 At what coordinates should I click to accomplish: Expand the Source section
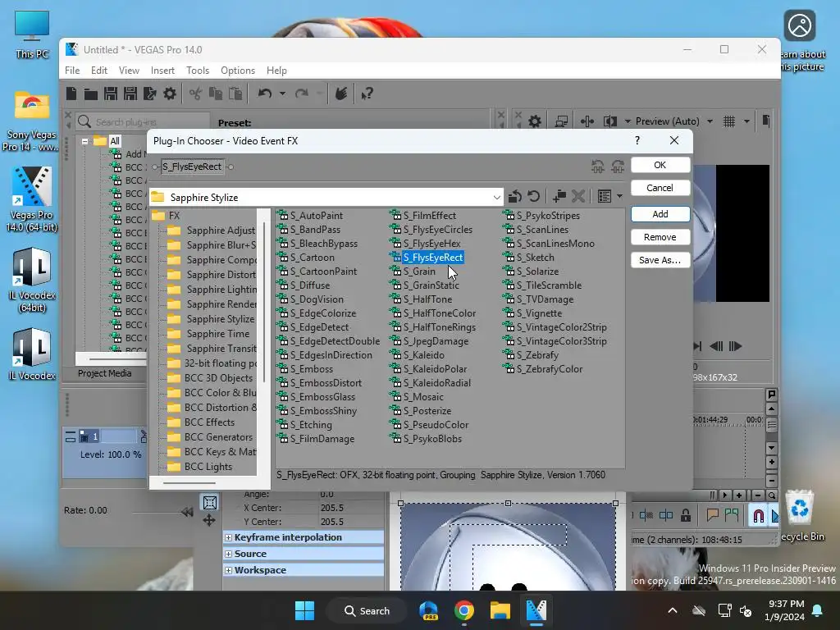(x=229, y=554)
